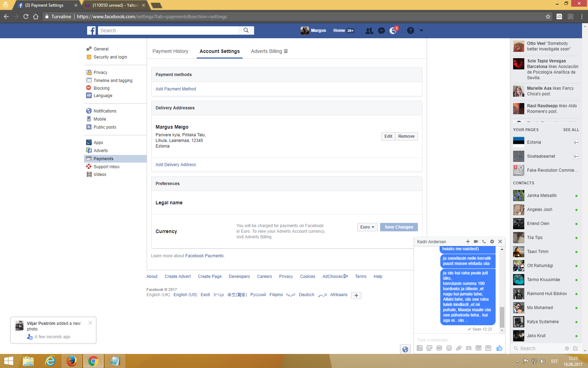The width and height of the screenshot is (588, 368).
Task: Open Kadri Andersen chat options gear
Action: point(492,241)
